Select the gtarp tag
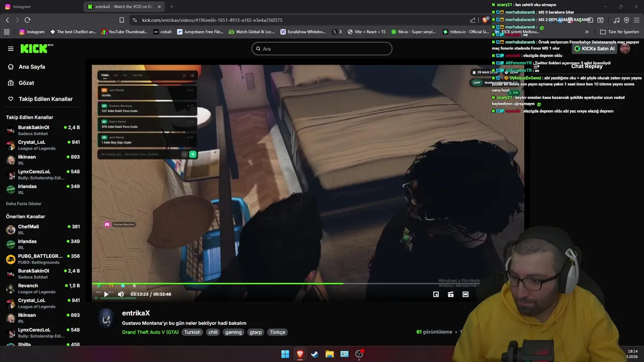 [256, 332]
